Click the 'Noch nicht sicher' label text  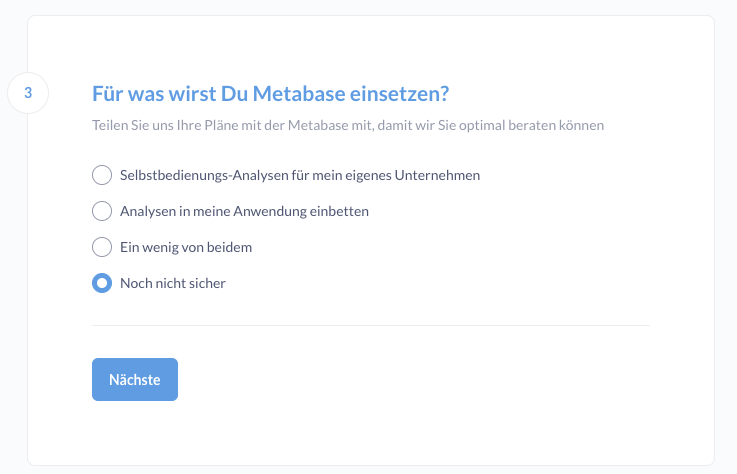[x=173, y=283]
